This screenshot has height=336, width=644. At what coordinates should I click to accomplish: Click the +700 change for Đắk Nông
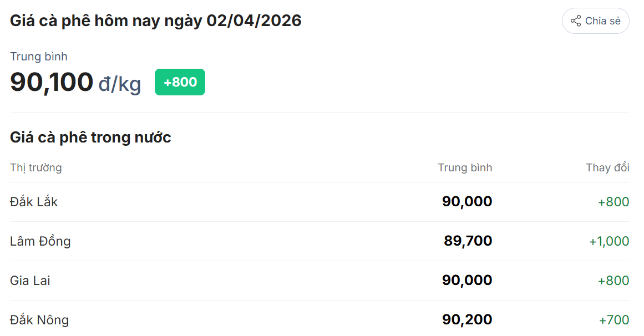[614, 320]
